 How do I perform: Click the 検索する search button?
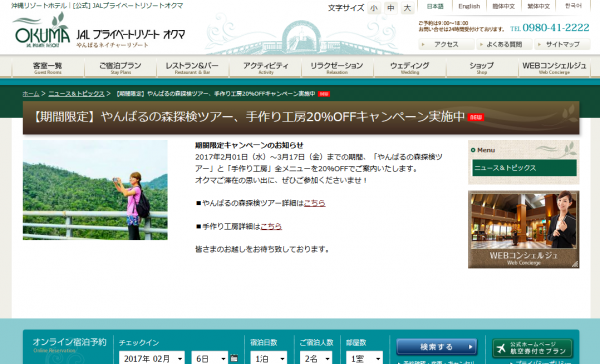pos(437,347)
